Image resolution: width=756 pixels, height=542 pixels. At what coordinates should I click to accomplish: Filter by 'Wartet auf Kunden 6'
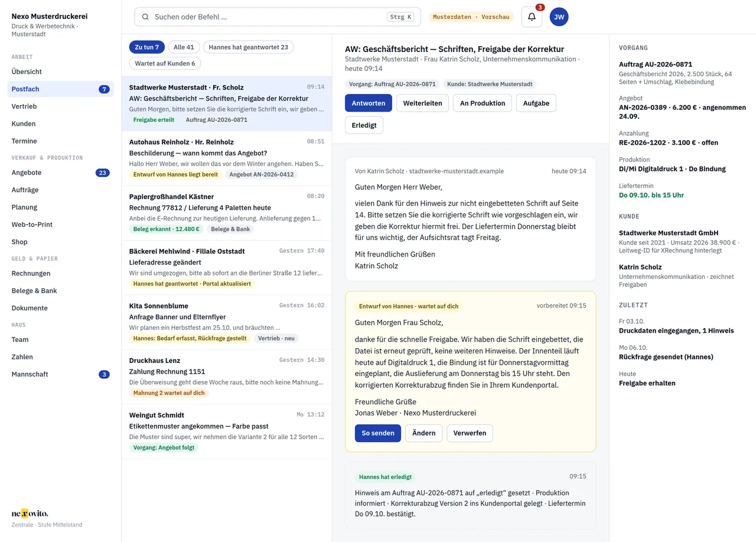pos(165,63)
